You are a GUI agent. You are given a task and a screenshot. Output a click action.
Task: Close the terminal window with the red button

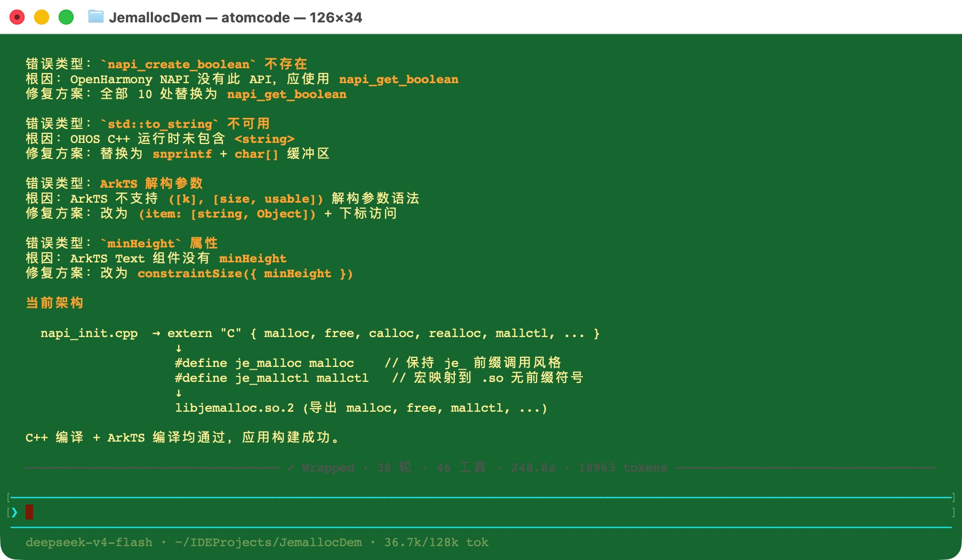tap(17, 18)
